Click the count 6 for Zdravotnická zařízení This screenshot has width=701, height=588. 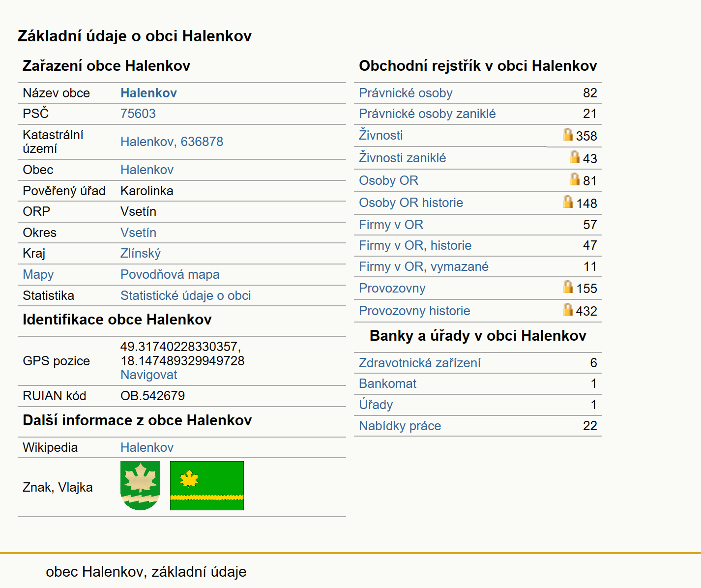point(593,363)
